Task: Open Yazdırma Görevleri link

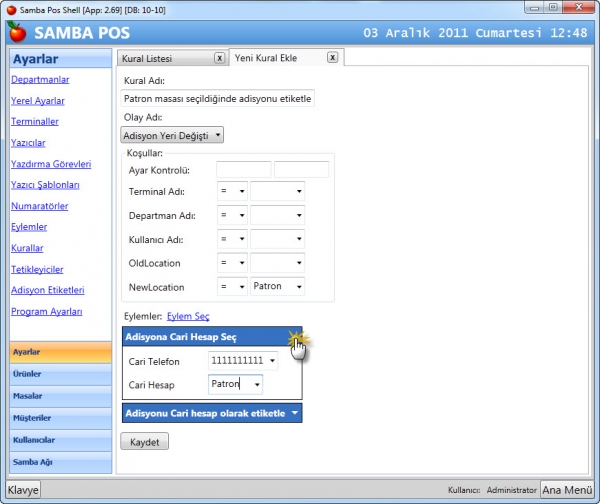Action: [51, 164]
